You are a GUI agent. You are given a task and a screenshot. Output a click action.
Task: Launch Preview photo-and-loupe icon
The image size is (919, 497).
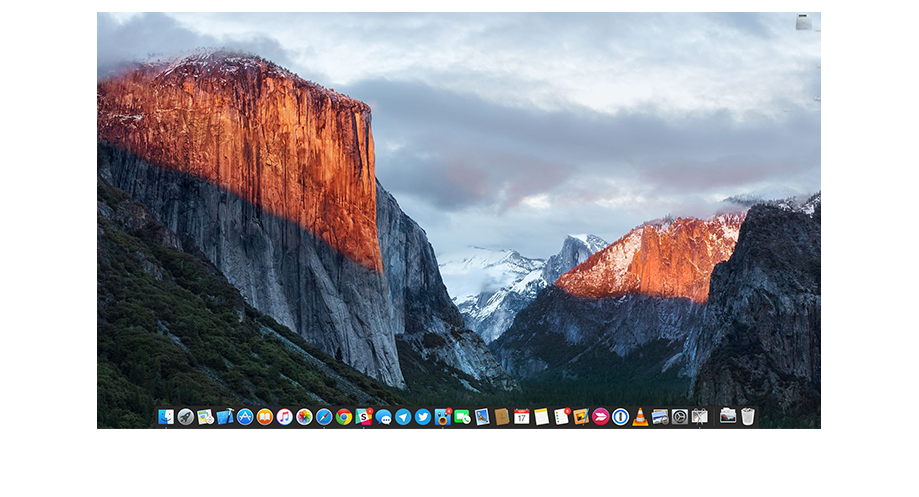point(660,417)
